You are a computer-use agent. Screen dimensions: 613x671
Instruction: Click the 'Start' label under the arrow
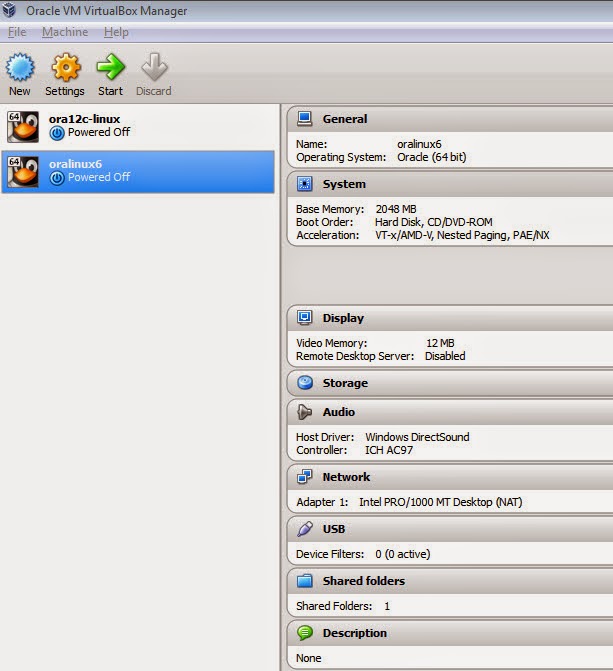(110, 91)
